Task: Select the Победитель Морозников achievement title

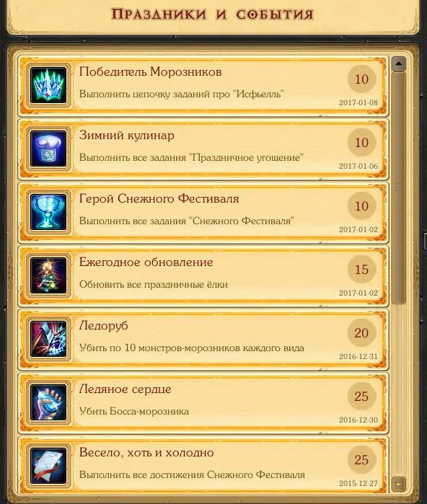Action: pos(151,71)
